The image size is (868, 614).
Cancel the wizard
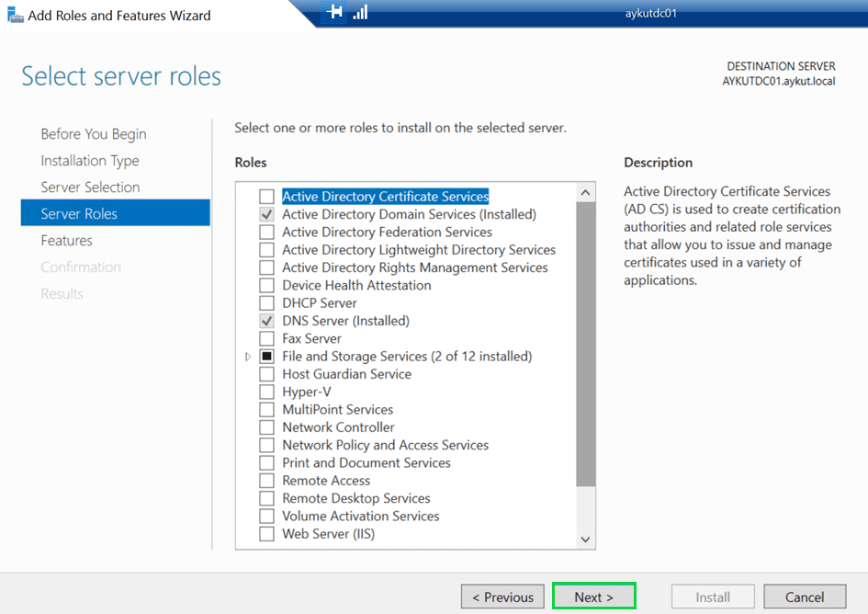tap(804, 597)
